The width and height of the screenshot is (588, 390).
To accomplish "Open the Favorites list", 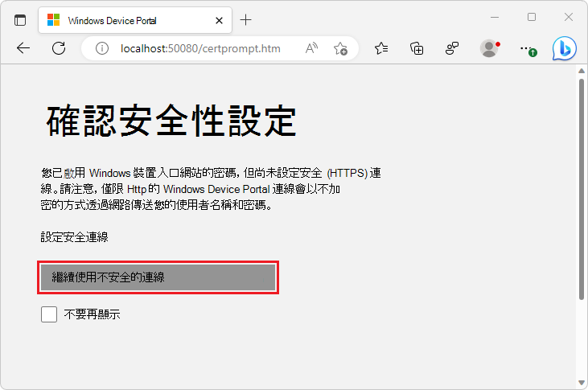I will click(x=381, y=48).
